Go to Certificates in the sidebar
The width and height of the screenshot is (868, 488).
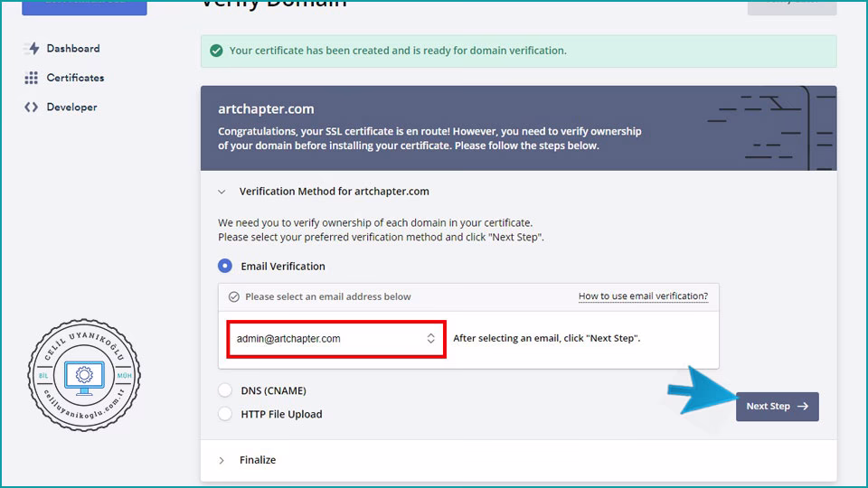click(75, 78)
